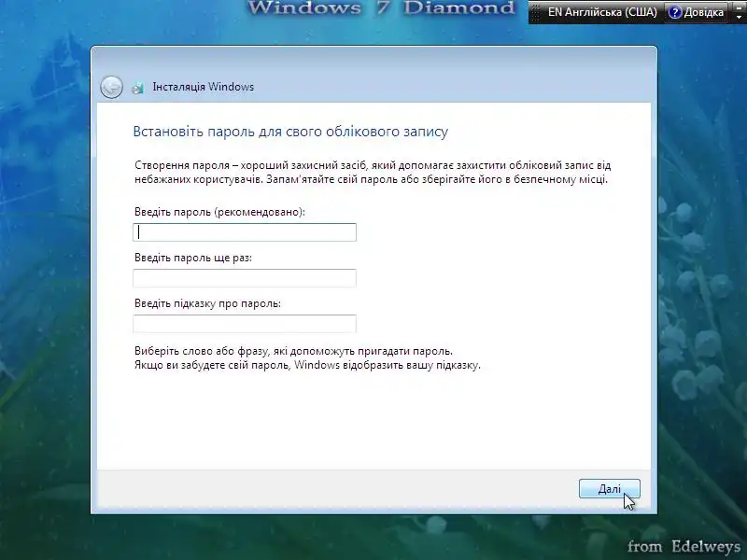The image size is (747, 560).
Task: Click title text 'Інсталяція Windows'
Action: 203,87
